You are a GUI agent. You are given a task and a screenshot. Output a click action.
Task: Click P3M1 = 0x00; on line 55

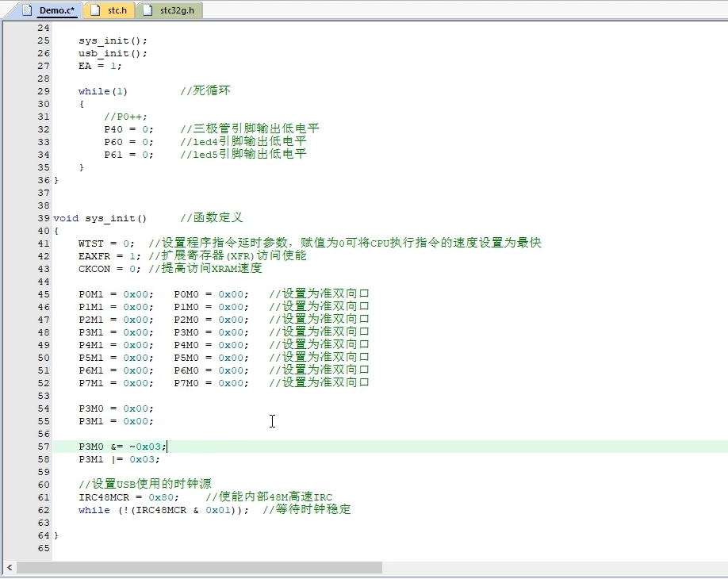(116, 421)
